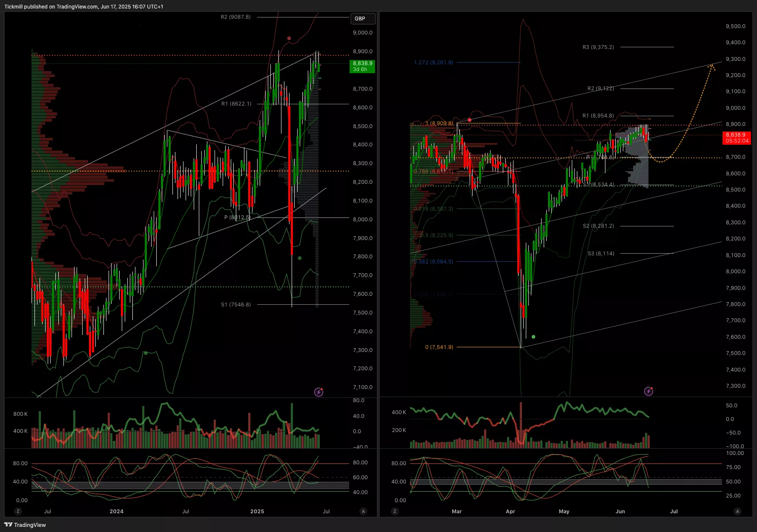Select the R2 (9087.8) pivot label
The height and width of the screenshot is (532, 757).
(x=235, y=17)
